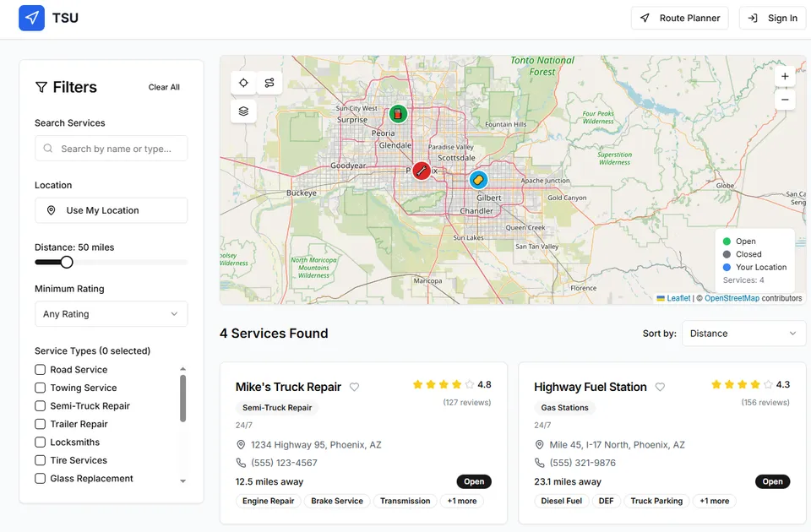The image size is (811, 532).
Task: Favorite Mike's Truck Repair with heart icon
Action: 354,387
